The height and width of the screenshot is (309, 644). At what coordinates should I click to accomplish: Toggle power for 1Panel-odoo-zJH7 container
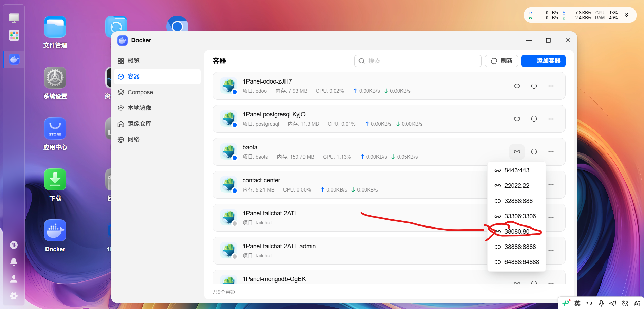[x=534, y=86]
